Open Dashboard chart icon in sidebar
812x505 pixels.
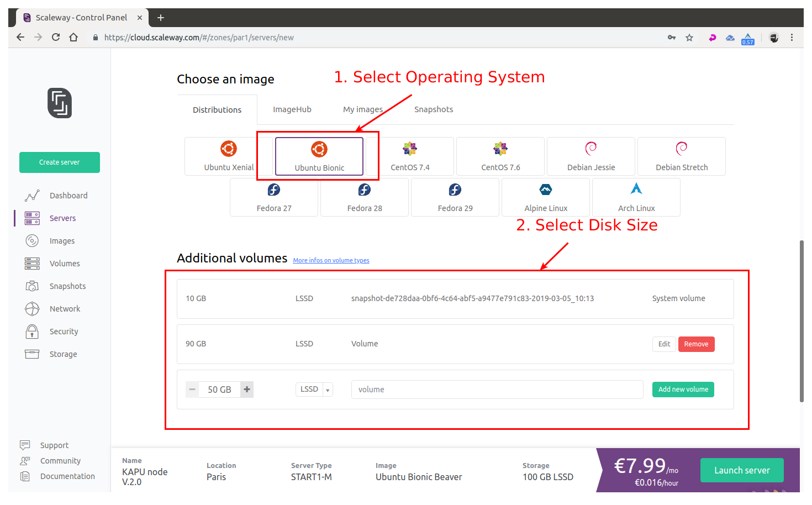32,196
